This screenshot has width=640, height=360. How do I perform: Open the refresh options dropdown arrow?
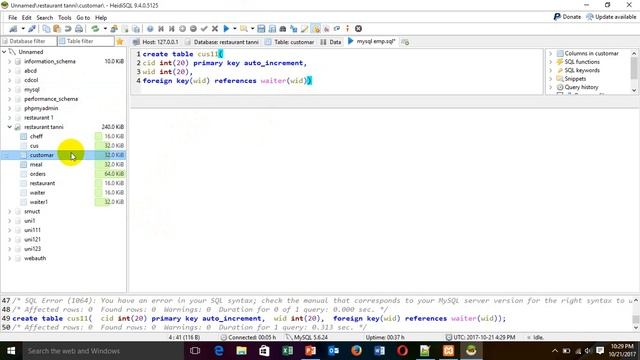coord(105,29)
